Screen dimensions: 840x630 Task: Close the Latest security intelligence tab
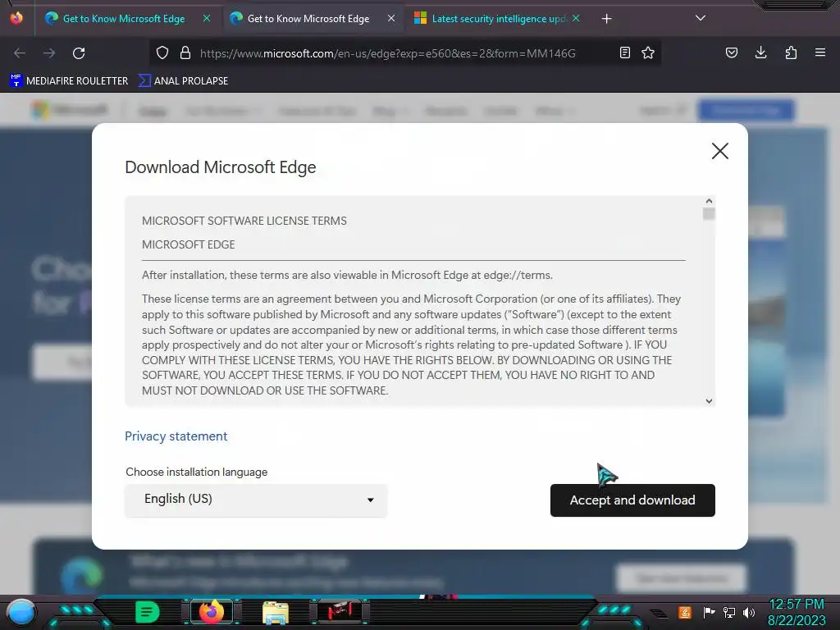pos(576,19)
